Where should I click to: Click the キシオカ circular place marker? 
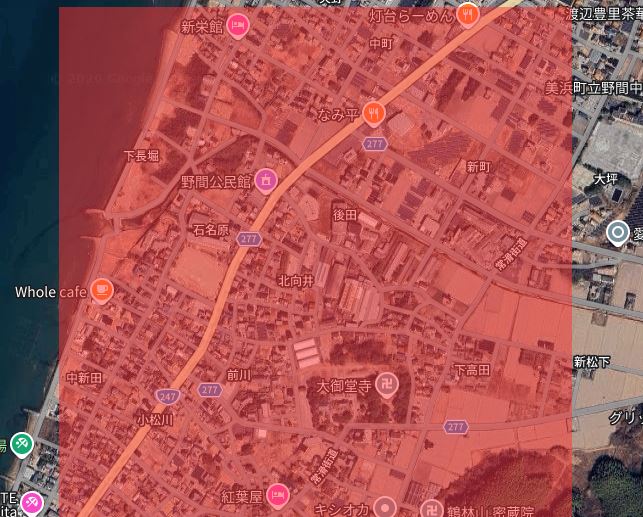coord(385,506)
